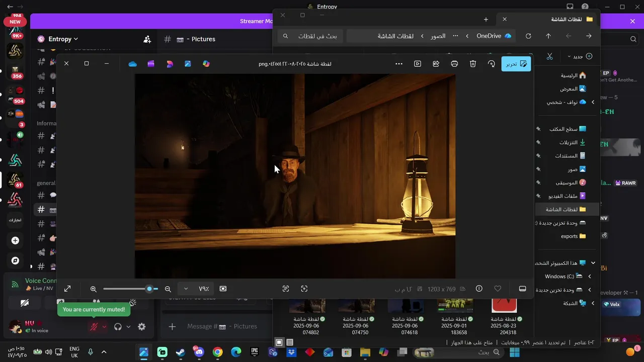
Task: Open the three-dot more options menu in Photos
Action: (399, 64)
